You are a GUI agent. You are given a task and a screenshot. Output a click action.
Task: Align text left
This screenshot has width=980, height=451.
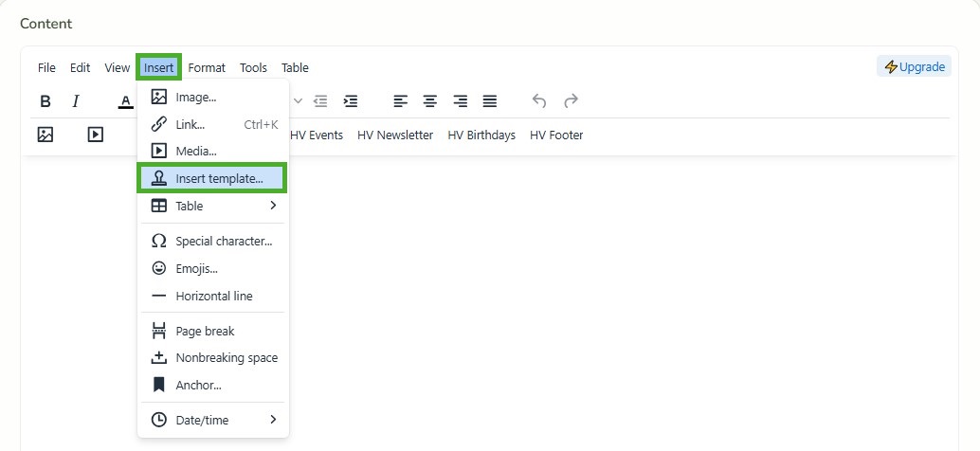coord(400,101)
